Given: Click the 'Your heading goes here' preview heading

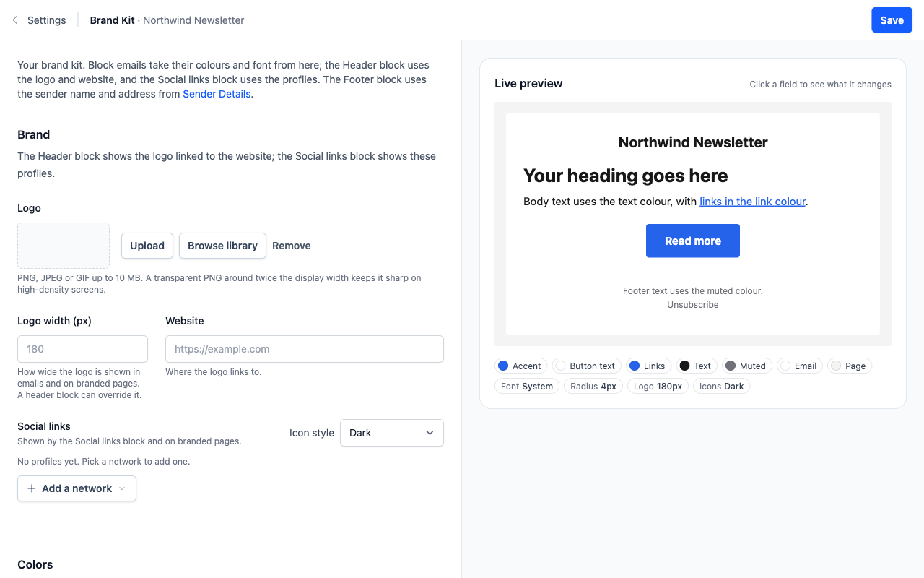Looking at the screenshot, I should click(x=625, y=176).
